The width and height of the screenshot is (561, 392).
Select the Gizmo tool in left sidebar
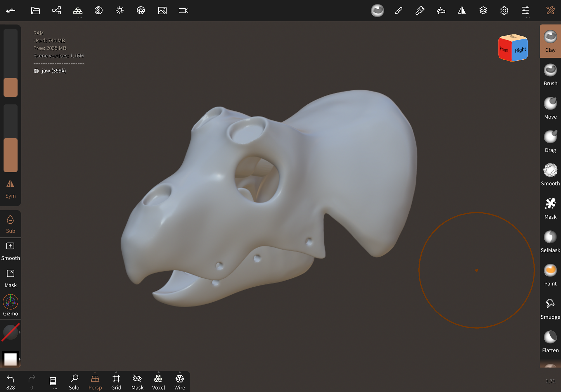point(10,305)
